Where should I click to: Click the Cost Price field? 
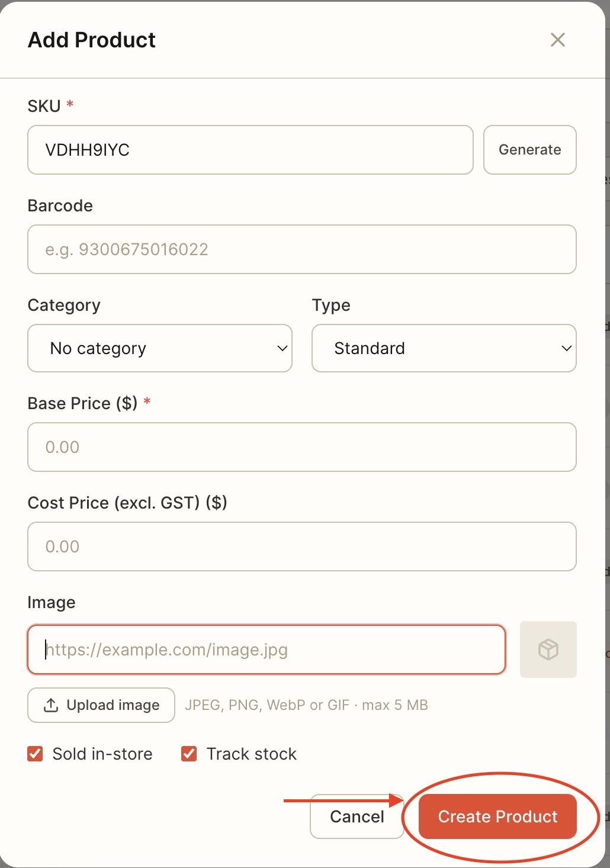302,546
